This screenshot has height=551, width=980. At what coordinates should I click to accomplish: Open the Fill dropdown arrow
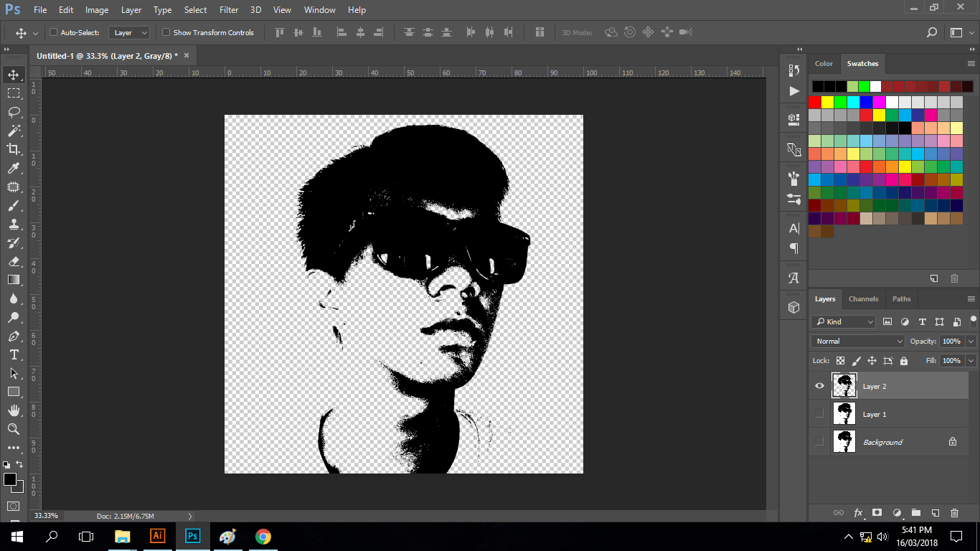[971, 361]
